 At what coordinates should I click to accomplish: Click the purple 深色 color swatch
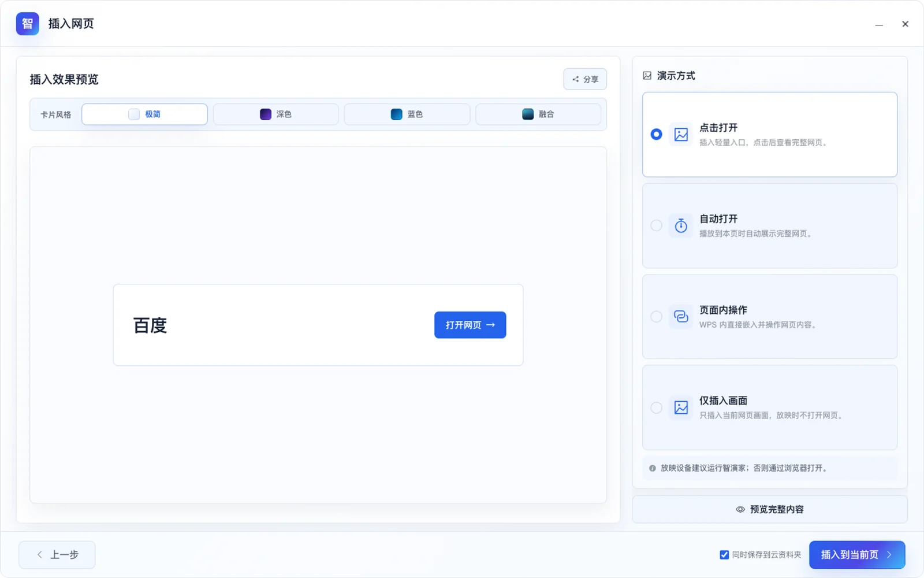coord(266,114)
